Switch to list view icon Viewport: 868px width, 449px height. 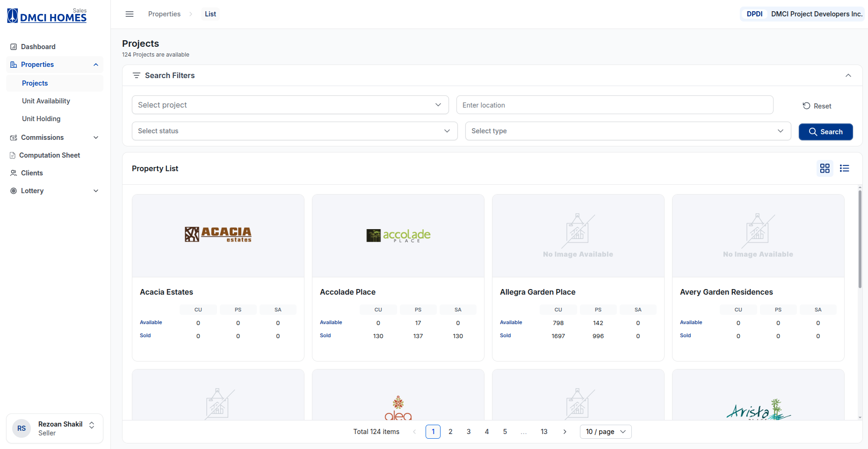(x=845, y=168)
